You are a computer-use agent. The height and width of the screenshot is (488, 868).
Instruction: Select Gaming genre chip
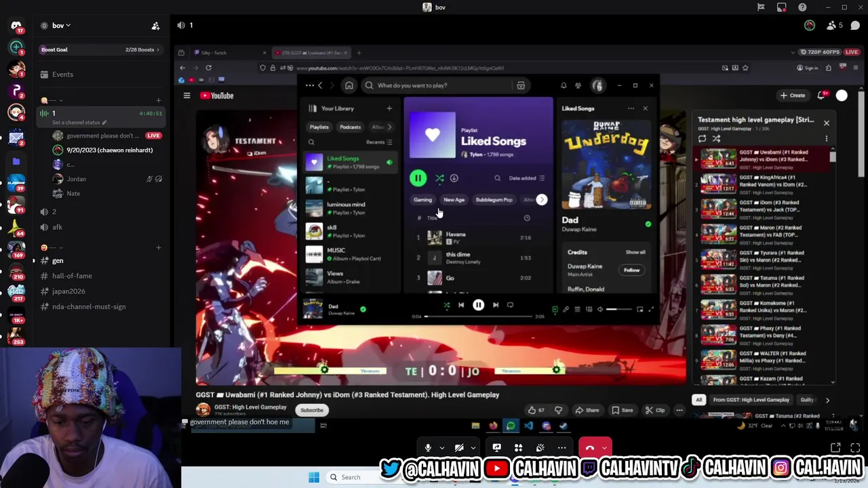point(422,200)
